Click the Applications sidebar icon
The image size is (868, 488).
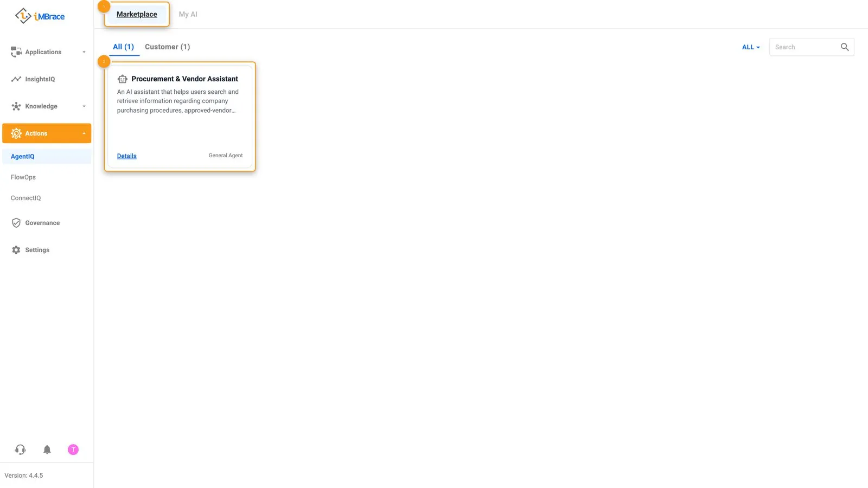16,52
